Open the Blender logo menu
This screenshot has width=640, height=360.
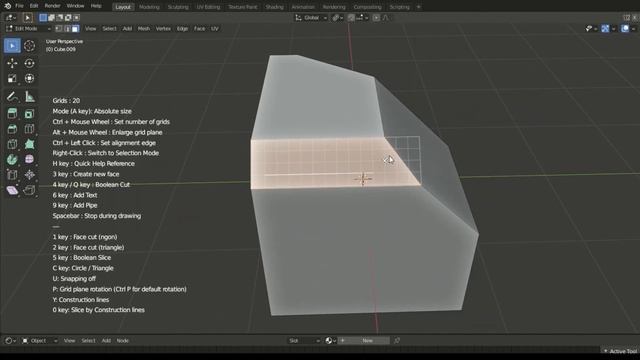(7, 6)
